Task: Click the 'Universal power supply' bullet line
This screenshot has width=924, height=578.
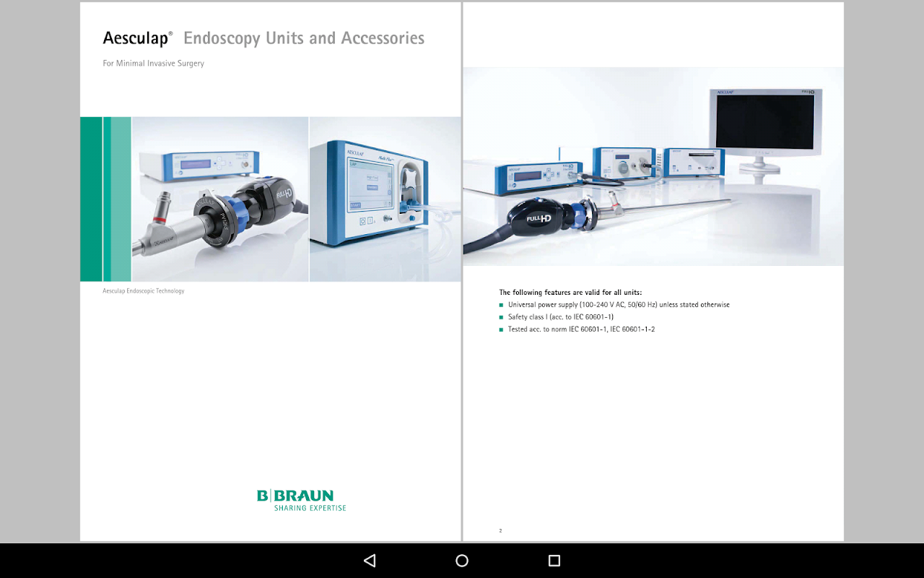Action: click(x=614, y=305)
